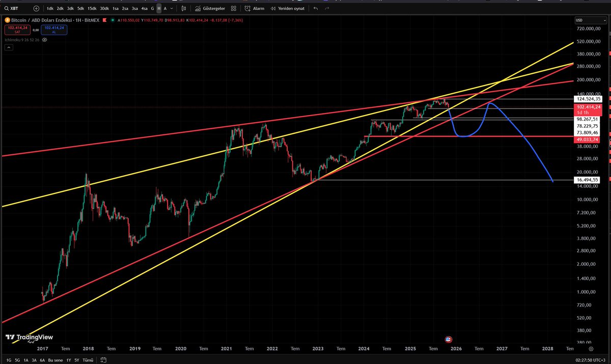Select the 3dk timeframe
Viewport: 611px width, 364px height.
70,9
